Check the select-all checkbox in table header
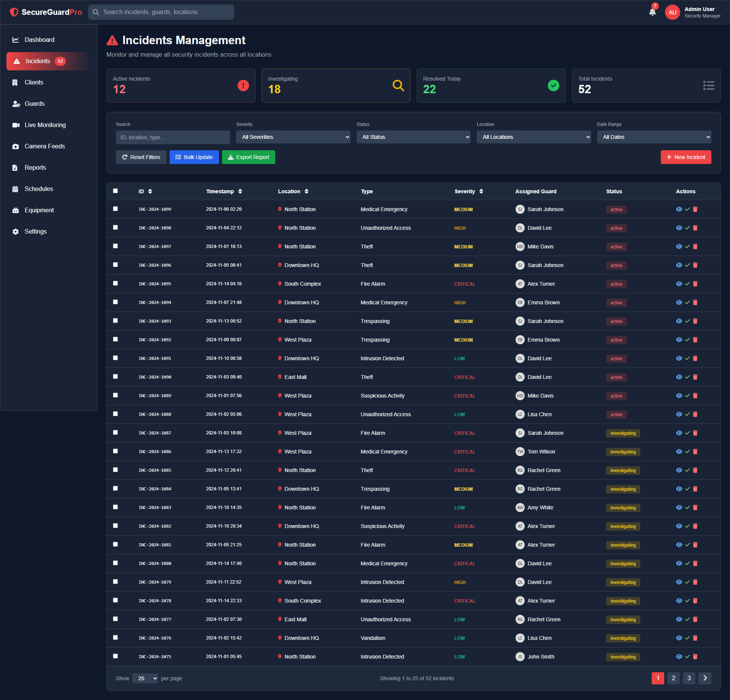 coord(116,191)
